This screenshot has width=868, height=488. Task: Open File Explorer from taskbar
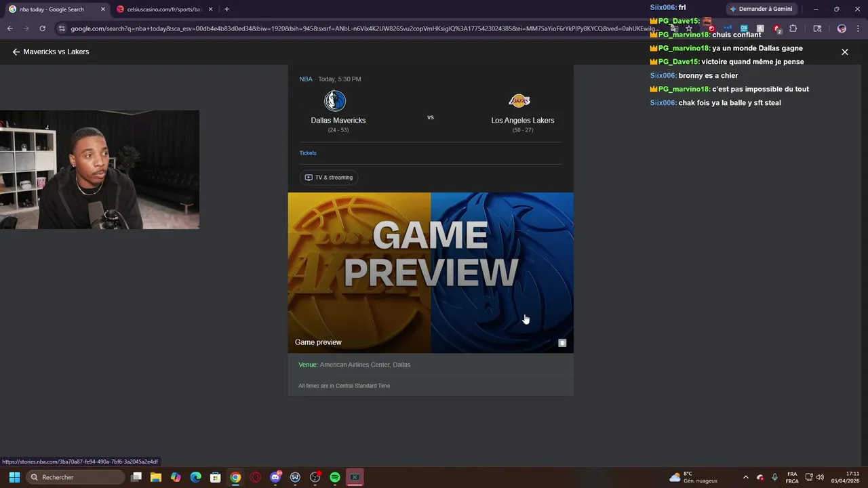(155, 477)
